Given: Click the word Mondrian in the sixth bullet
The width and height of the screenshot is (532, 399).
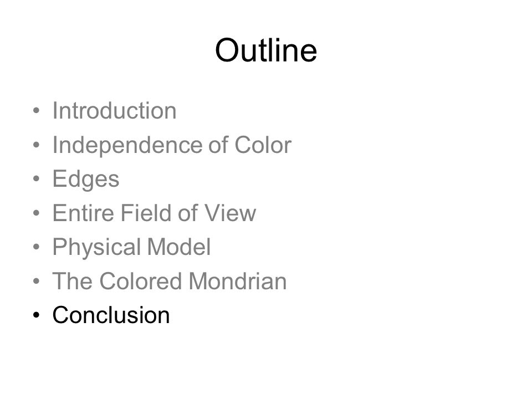Looking at the screenshot, I should [x=238, y=281].
